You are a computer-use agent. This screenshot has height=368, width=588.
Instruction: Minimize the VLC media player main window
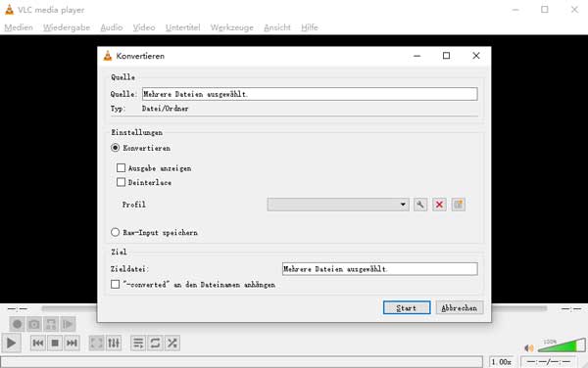click(x=515, y=10)
